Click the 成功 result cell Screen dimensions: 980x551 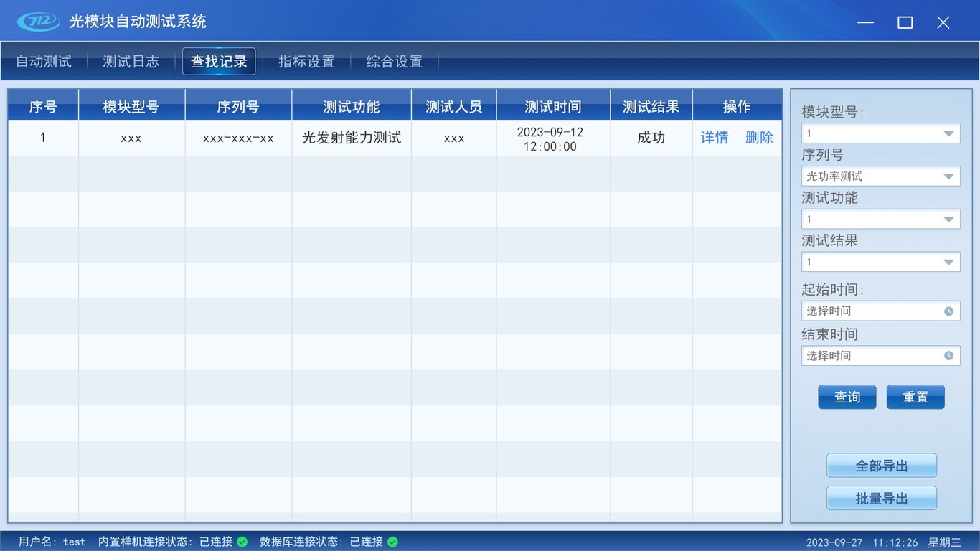[651, 138]
